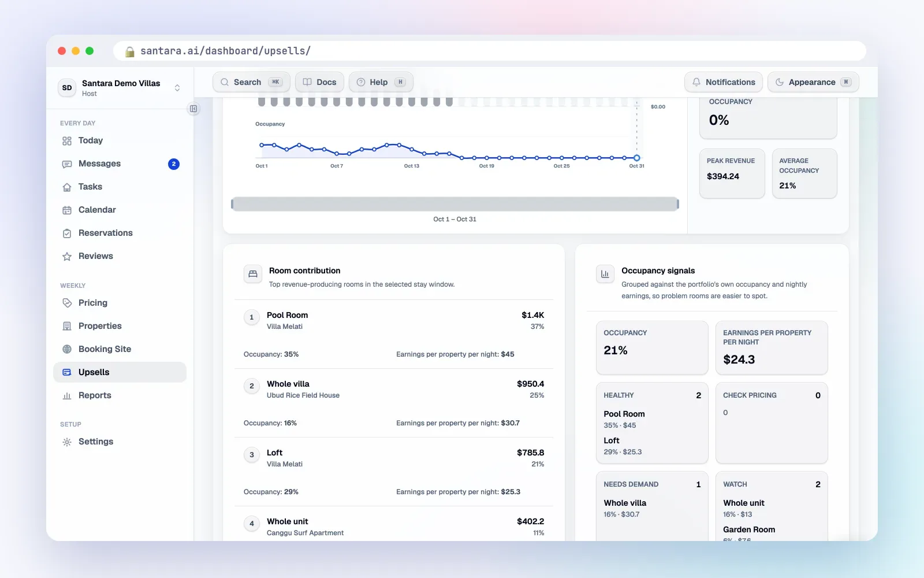This screenshot has width=924, height=578.
Task: Go to Reservations menu item
Action: coord(120,233)
